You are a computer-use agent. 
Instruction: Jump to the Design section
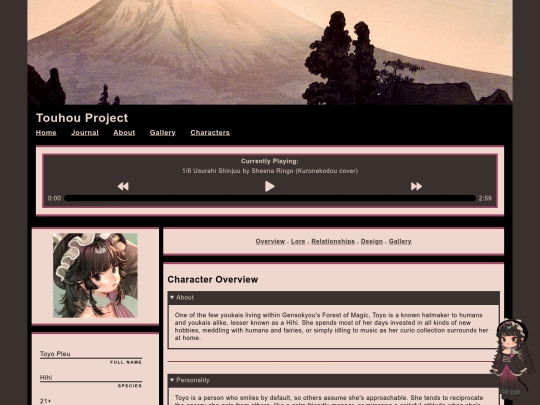372,241
